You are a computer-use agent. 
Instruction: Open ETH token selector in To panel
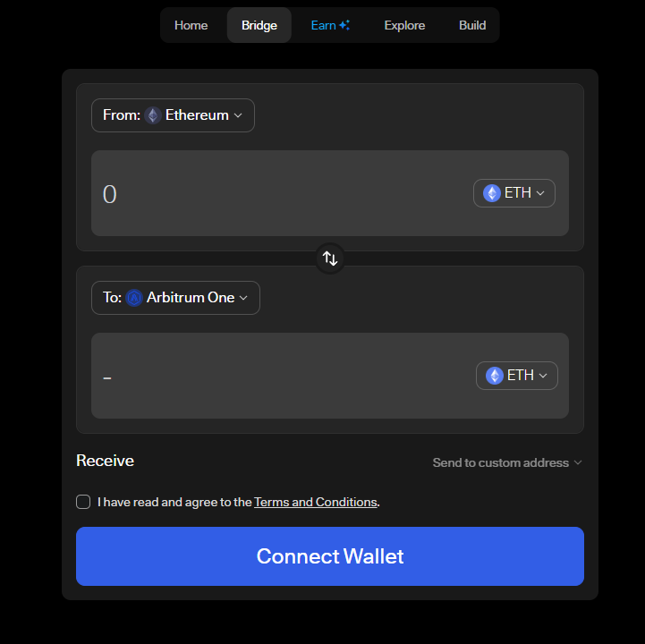(517, 376)
